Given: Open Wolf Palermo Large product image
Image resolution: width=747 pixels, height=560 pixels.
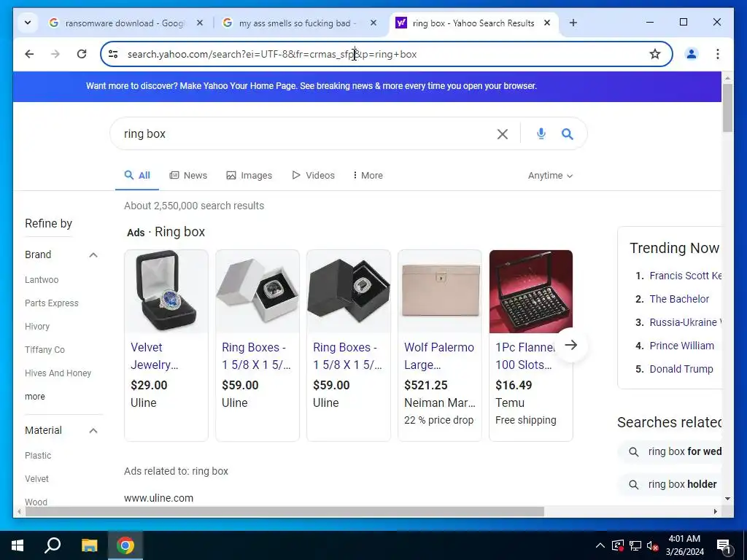Looking at the screenshot, I should point(440,291).
